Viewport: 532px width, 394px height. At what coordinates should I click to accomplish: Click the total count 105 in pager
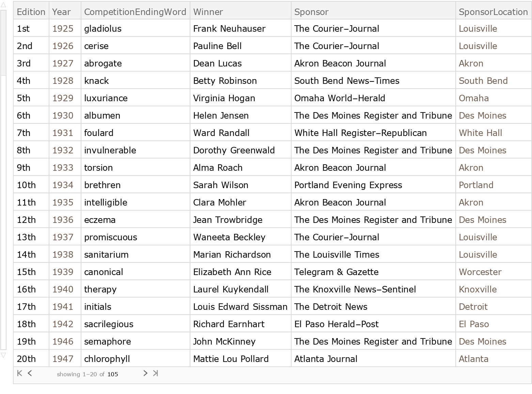[113, 374]
